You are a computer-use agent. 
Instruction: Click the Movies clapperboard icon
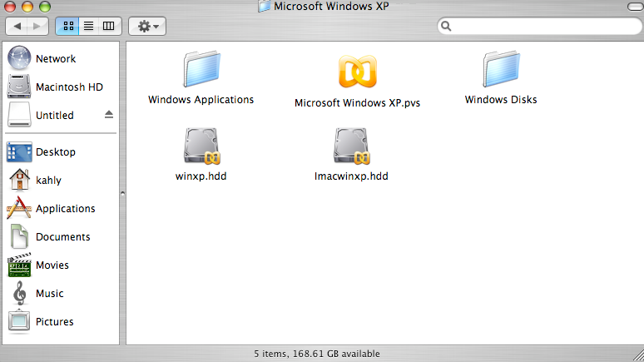point(19,265)
